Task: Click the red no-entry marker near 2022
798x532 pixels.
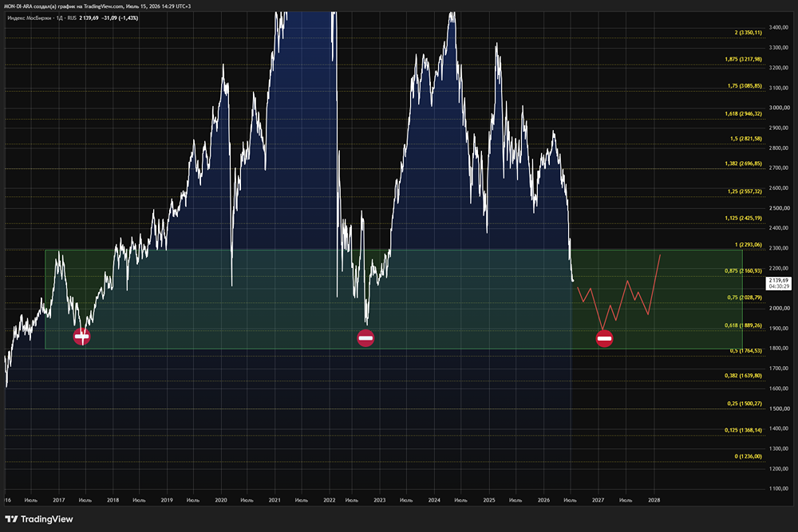Action: [365, 338]
